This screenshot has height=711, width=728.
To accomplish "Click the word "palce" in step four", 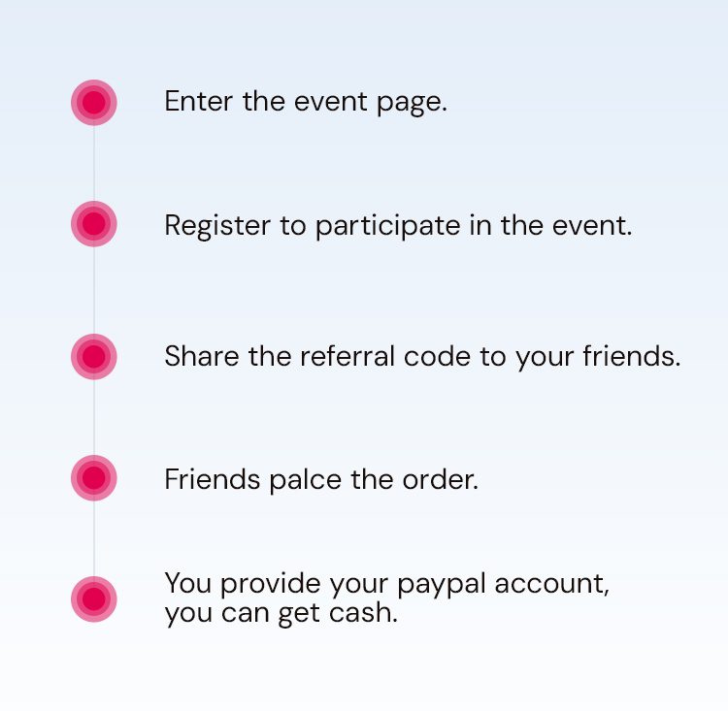I will coord(306,480).
